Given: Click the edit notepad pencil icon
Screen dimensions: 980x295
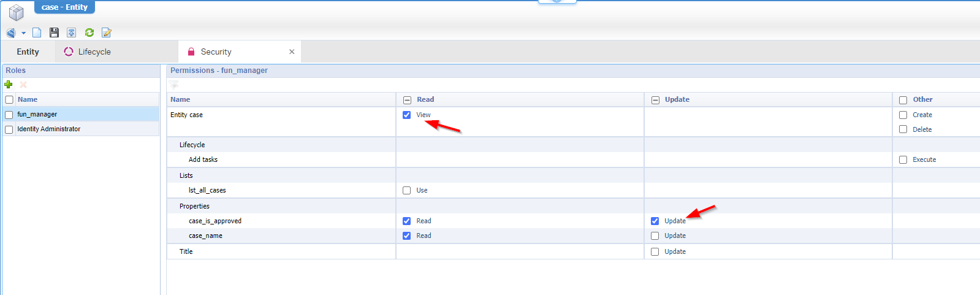Looking at the screenshot, I should point(107,33).
